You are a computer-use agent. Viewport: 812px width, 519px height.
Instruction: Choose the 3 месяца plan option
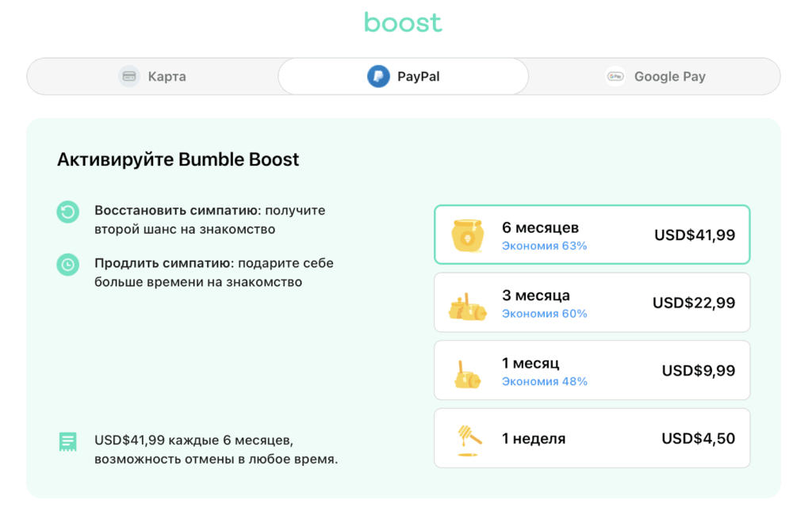[x=591, y=302]
